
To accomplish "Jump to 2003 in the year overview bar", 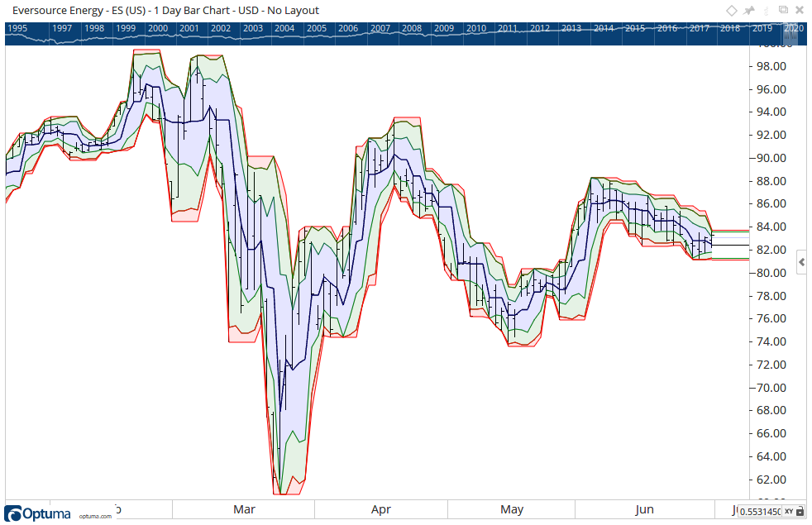I will pos(253,28).
